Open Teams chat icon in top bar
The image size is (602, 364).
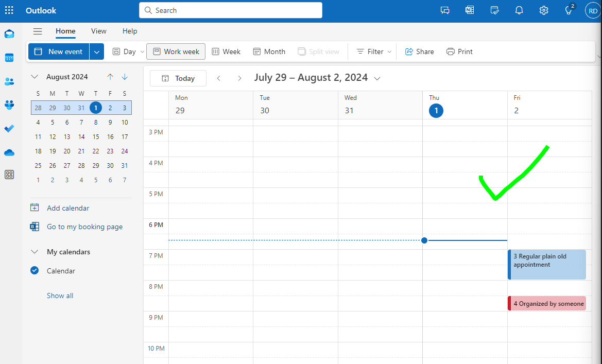click(445, 10)
